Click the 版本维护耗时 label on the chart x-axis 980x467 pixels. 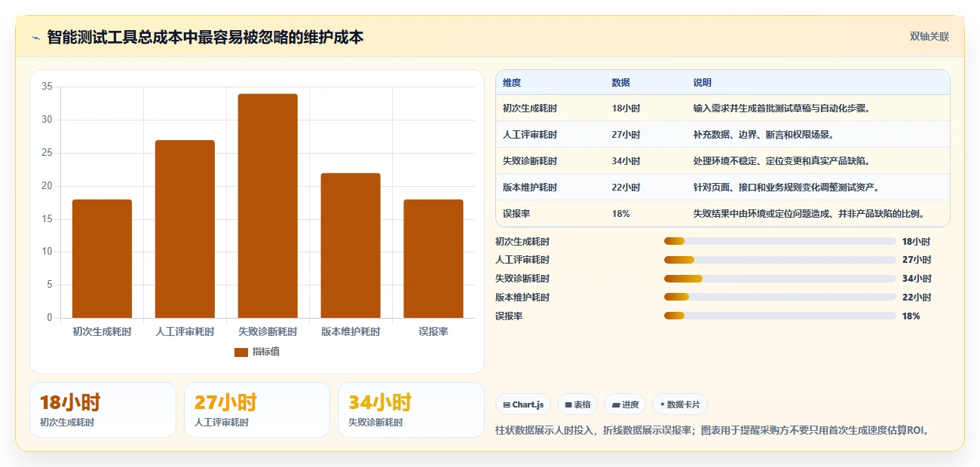click(351, 331)
